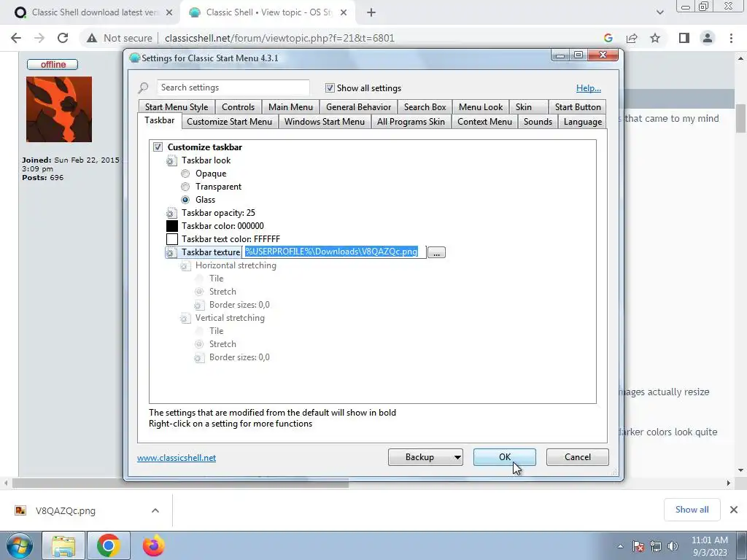The width and height of the screenshot is (747, 560).
Task: Open Windows Explorer from the taskbar
Action: [63, 546]
